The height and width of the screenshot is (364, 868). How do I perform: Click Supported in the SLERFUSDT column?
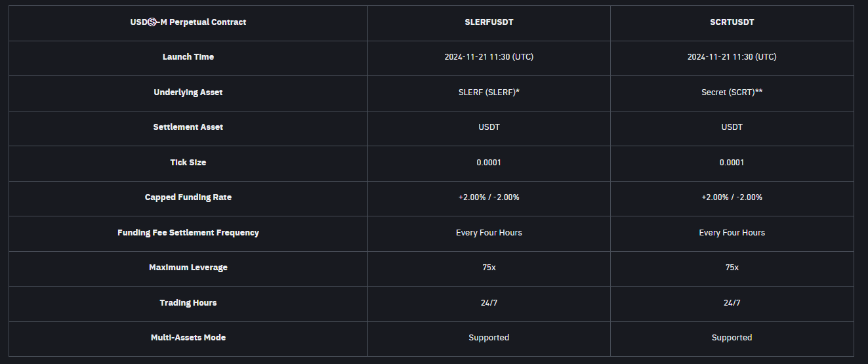489,338
